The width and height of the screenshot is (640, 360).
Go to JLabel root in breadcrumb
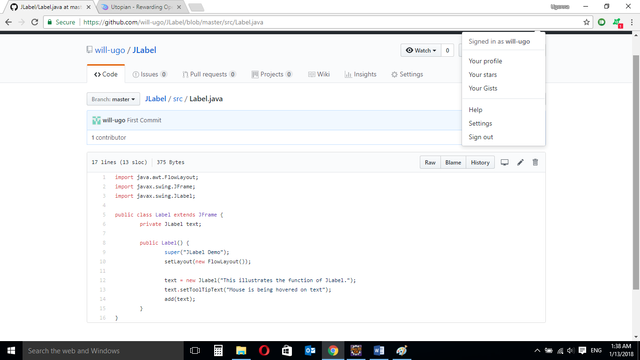coord(156,99)
